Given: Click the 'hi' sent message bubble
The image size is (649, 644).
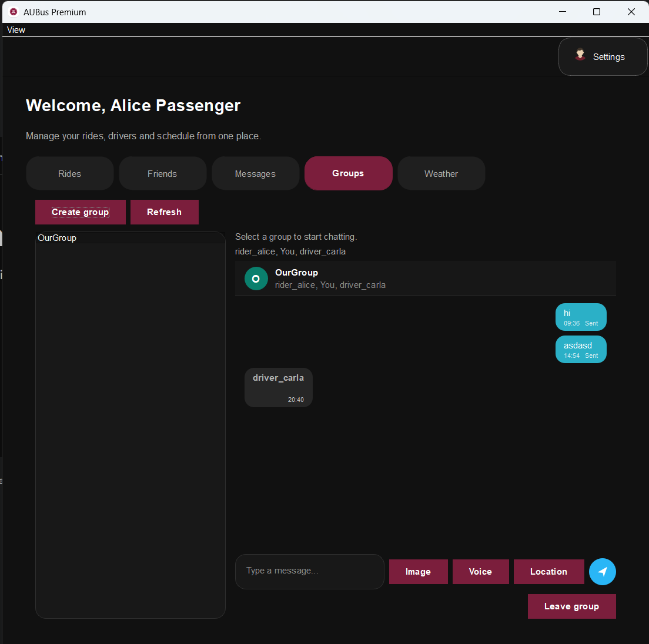Looking at the screenshot, I should coord(581,317).
